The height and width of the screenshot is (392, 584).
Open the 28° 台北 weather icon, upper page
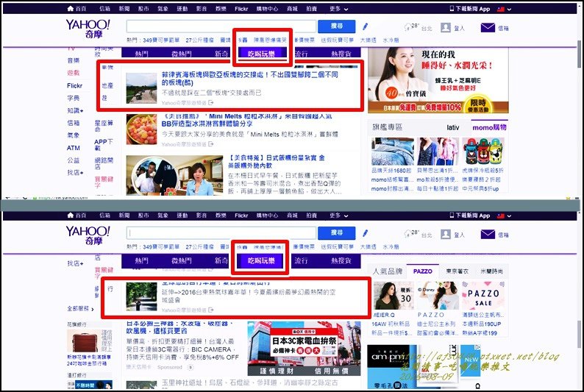pyautogui.click(x=407, y=26)
